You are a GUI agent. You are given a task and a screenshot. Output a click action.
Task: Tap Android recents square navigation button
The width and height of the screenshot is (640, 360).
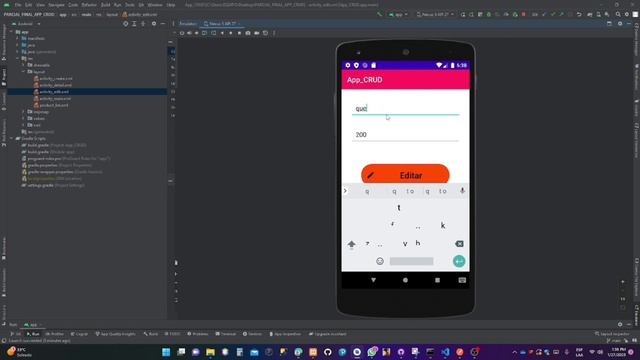[x=438, y=280]
